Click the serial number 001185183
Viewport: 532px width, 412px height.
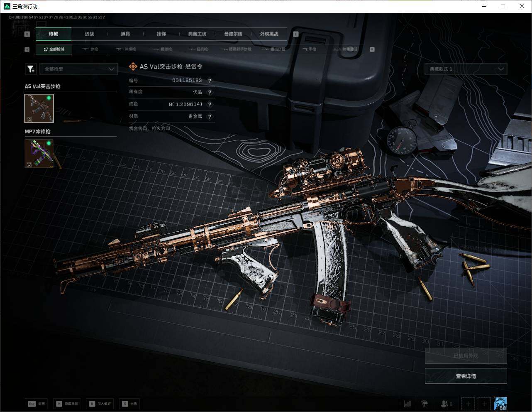coord(187,81)
